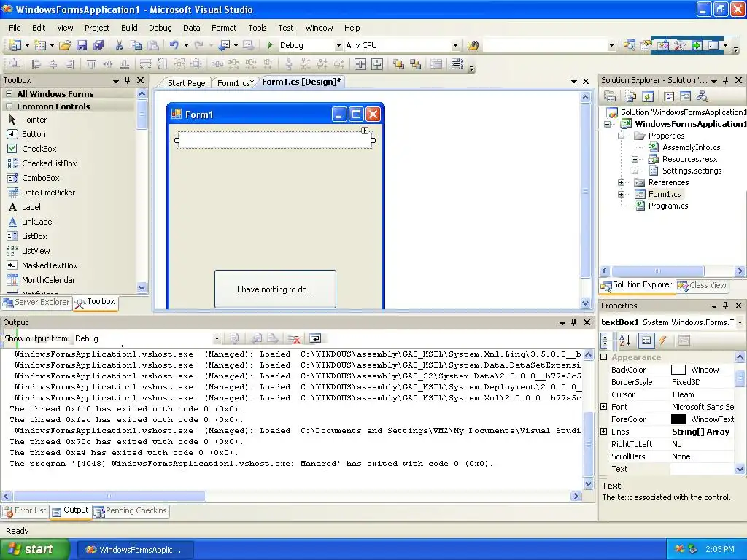Click the Send to Back icon
Viewport: 747px width, 560px height.
click(x=415, y=64)
